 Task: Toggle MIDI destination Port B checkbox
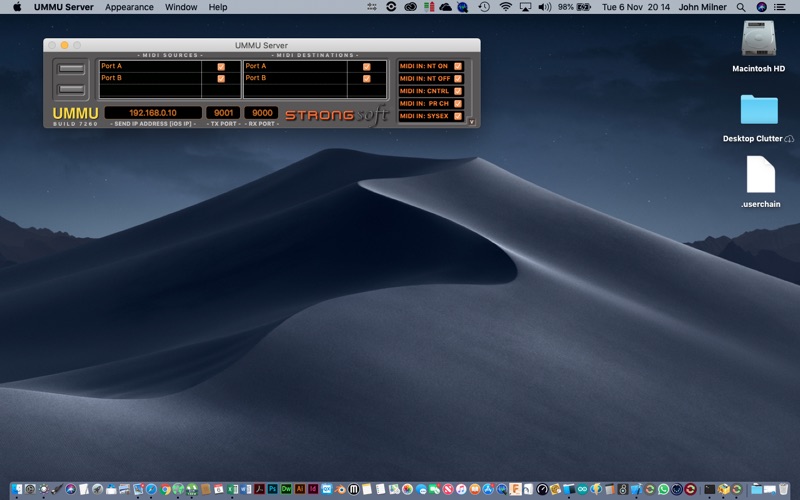click(x=366, y=79)
